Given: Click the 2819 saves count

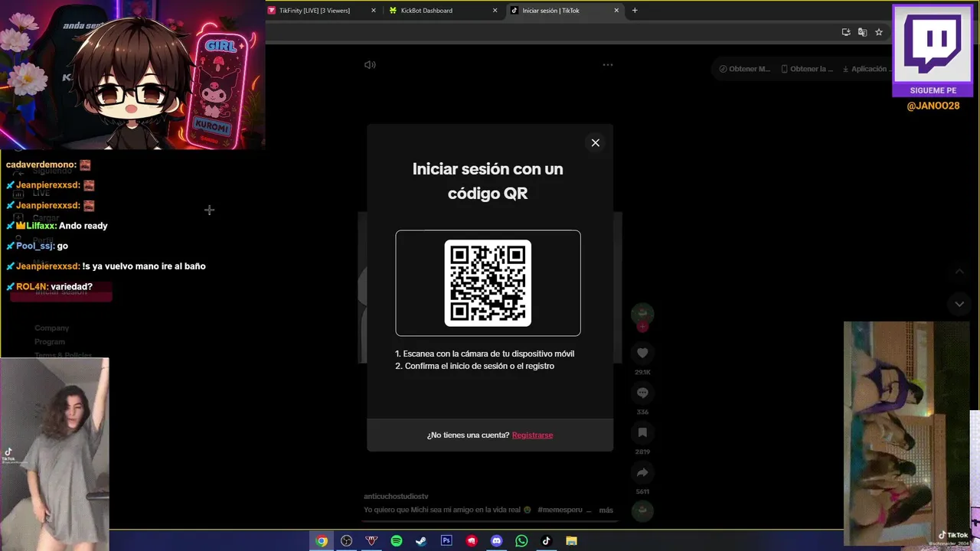Looking at the screenshot, I should pyautogui.click(x=642, y=452).
